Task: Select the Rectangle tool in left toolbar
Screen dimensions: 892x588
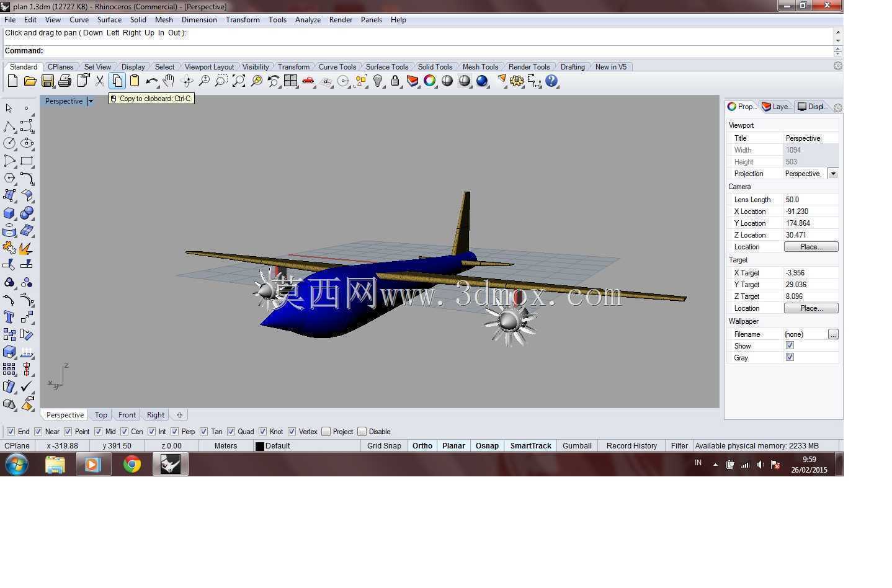Action: click(x=27, y=161)
